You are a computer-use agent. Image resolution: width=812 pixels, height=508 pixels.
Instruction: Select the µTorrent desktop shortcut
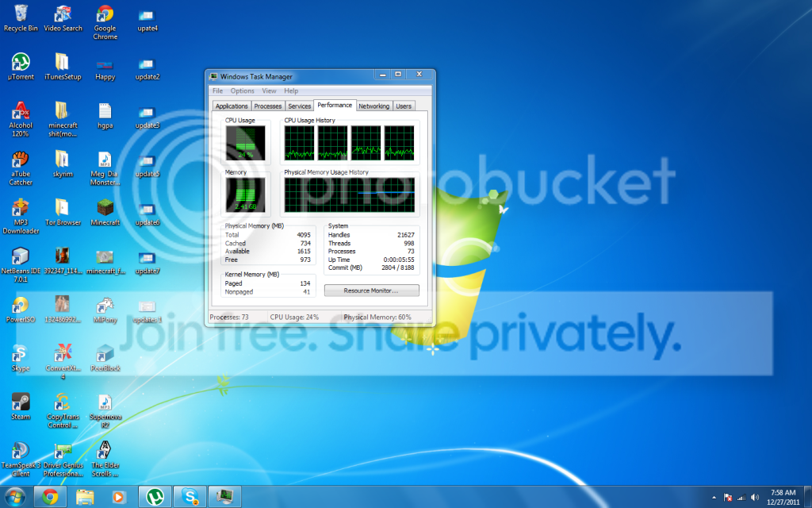[21, 67]
